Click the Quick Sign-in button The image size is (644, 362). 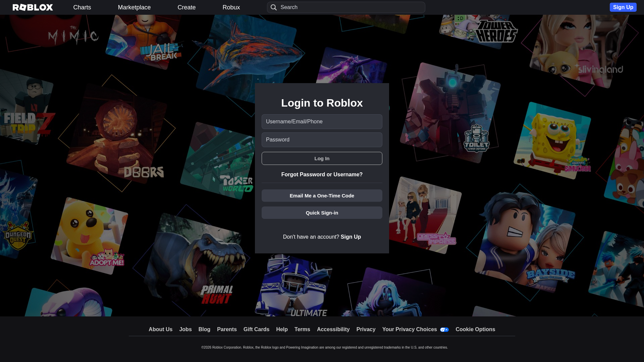click(x=322, y=213)
